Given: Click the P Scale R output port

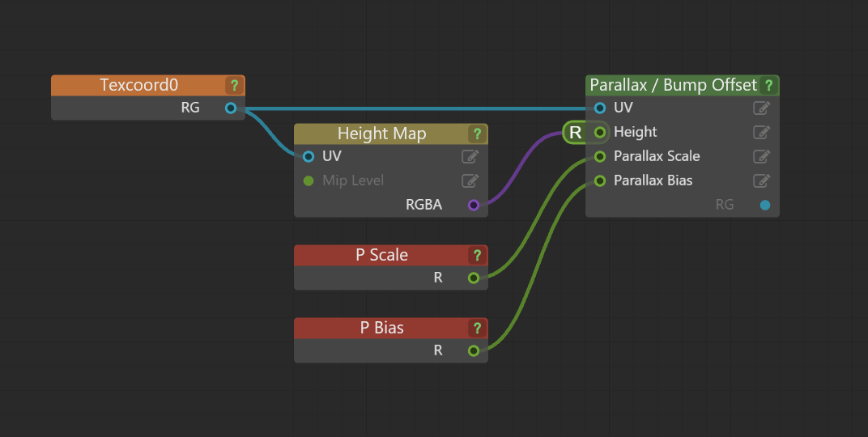Looking at the screenshot, I should pyautogui.click(x=474, y=278).
